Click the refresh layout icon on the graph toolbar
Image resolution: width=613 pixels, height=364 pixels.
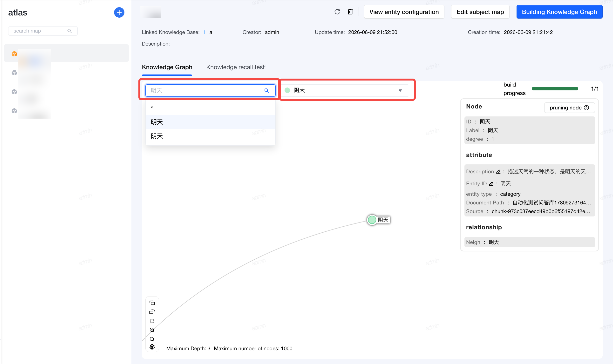point(152,321)
